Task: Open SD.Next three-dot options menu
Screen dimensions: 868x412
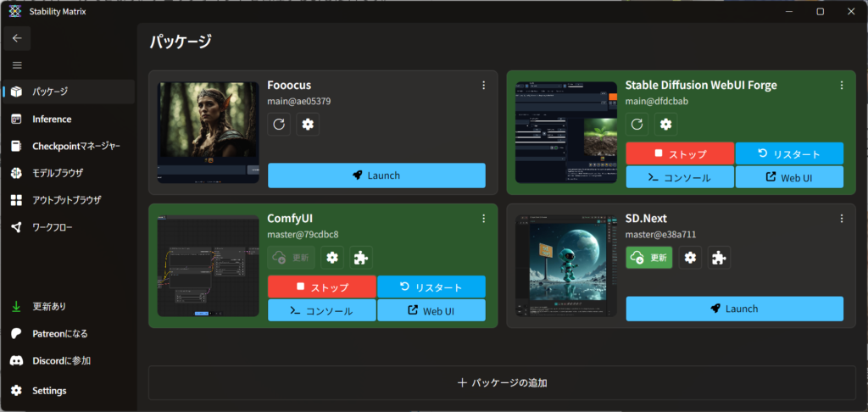Action: pyautogui.click(x=842, y=219)
